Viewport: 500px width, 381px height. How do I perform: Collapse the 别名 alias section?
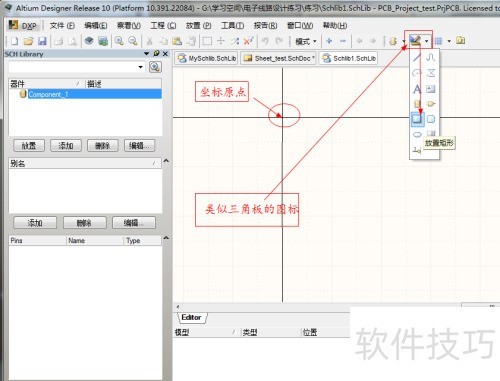coord(166,161)
